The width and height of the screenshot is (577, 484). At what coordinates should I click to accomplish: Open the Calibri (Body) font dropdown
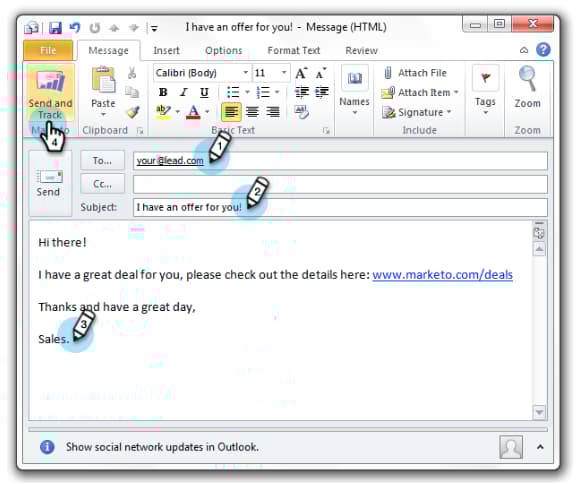202,73
